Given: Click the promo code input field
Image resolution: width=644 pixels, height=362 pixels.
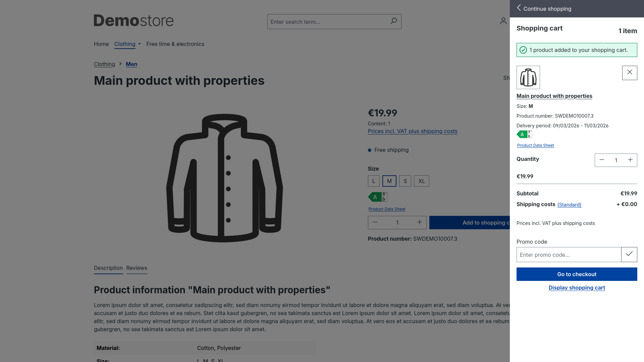Looking at the screenshot, I should coord(569,254).
